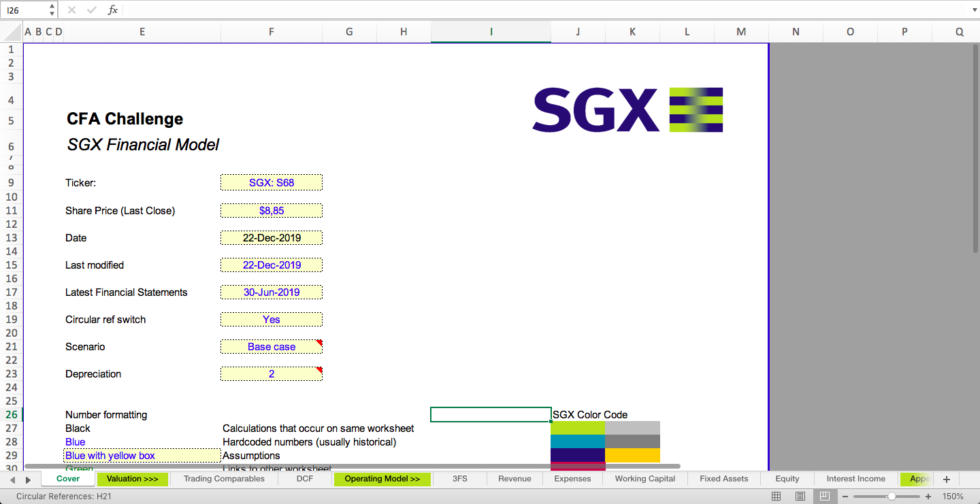Viewport: 980px width, 504px height.
Task: Click the cancel entry X icon
Action: point(72,10)
